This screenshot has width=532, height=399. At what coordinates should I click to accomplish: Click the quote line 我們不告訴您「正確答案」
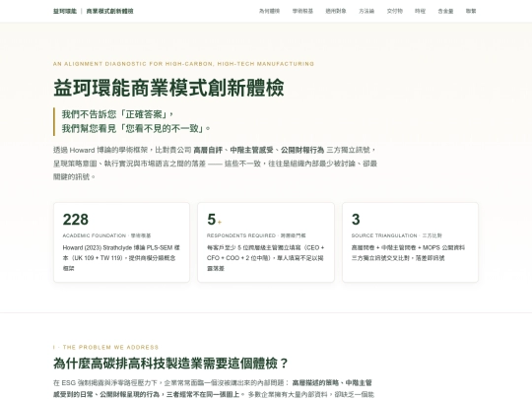pos(118,114)
